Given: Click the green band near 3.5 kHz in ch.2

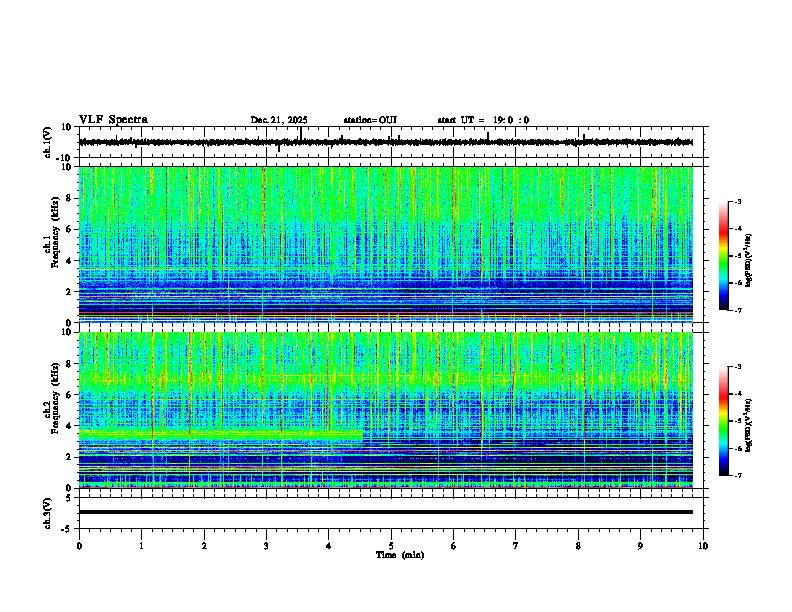Looking at the screenshot, I should point(221,434).
